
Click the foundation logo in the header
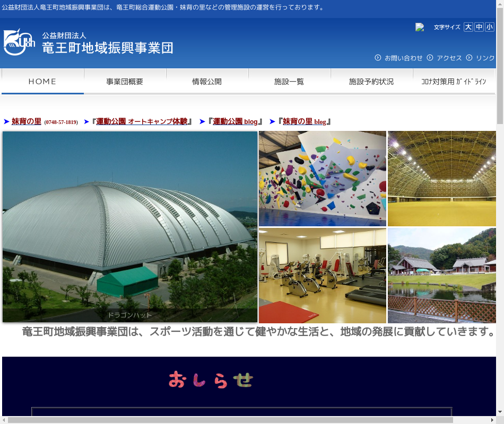click(x=88, y=42)
